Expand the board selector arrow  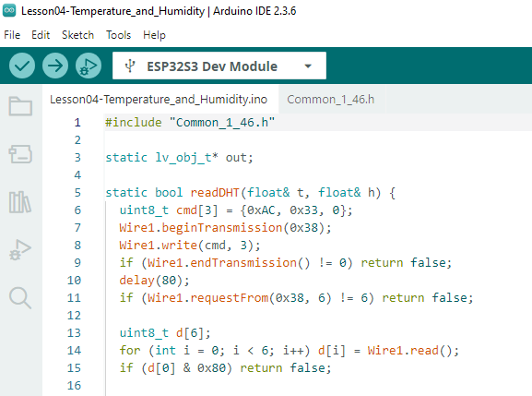coord(308,66)
